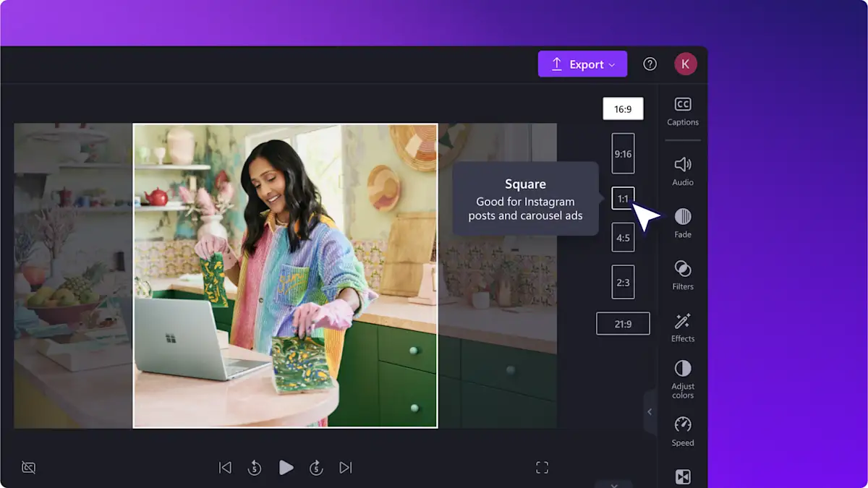Open the Adjust colors panel
The height and width of the screenshot is (488, 868).
[682, 377]
